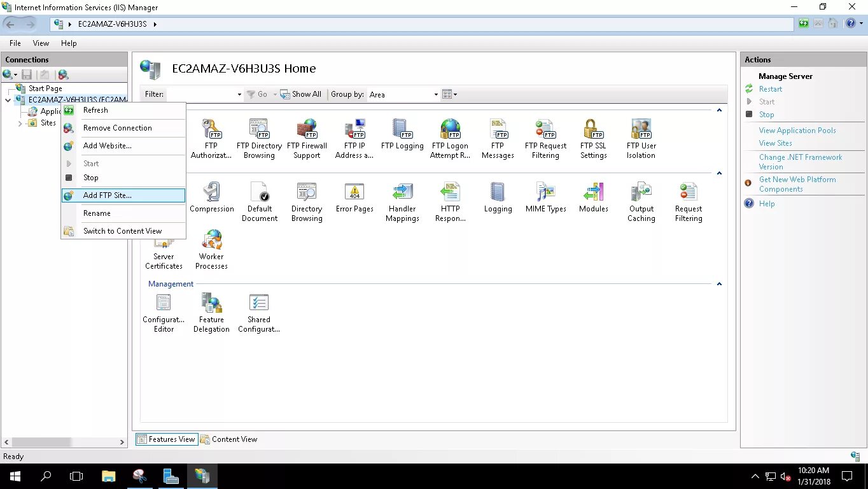
Task: Open Error Pages feature
Action: point(354,197)
